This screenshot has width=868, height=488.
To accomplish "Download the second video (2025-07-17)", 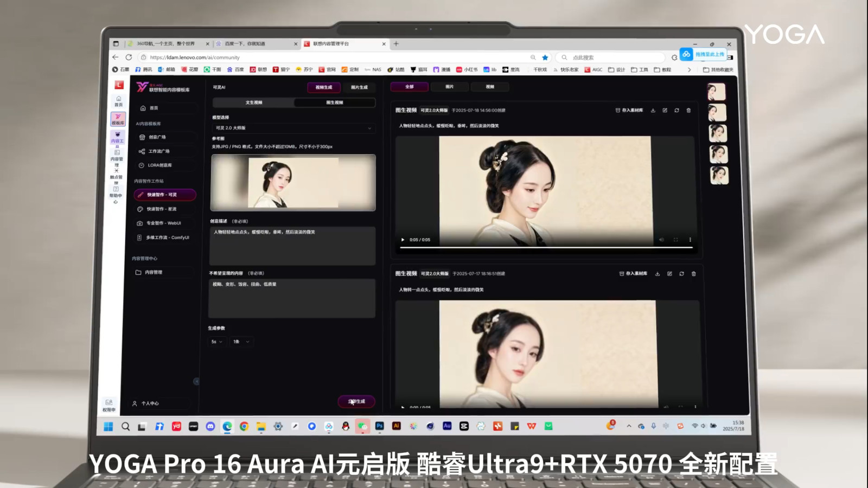I will pos(658,274).
